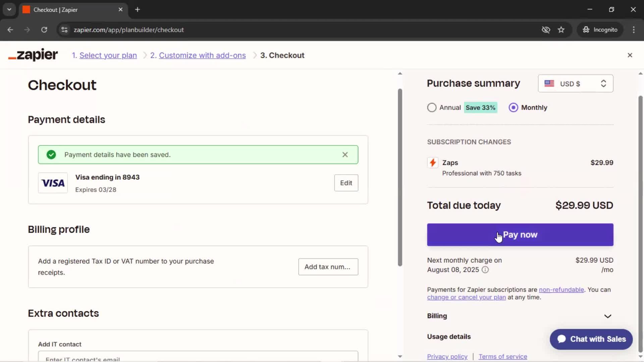
Task: Click 'Professional with 750 tasks' text
Action: [482, 173]
